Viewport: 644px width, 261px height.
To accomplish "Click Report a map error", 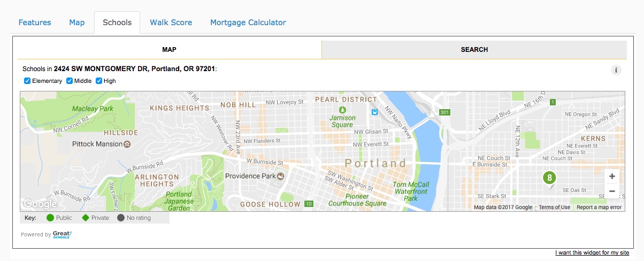I will click(599, 208).
